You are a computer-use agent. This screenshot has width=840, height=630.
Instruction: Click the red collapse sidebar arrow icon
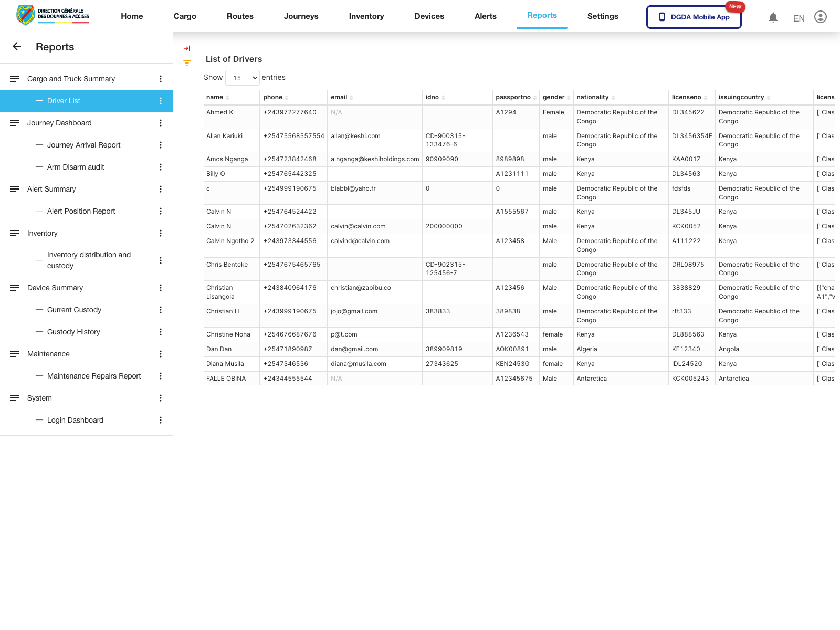[186, 48]
